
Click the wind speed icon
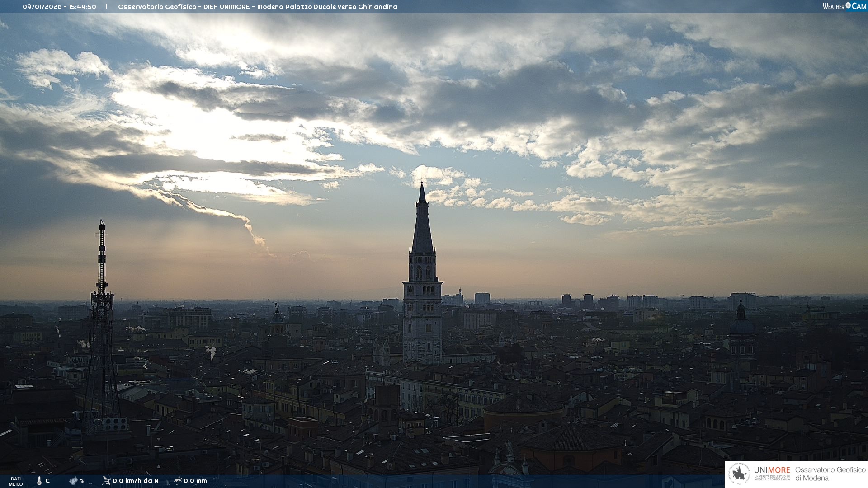point(106,481)
